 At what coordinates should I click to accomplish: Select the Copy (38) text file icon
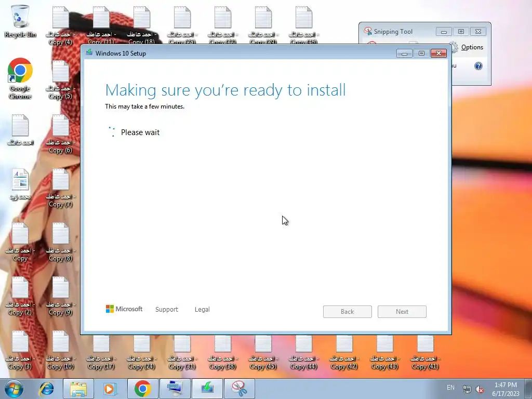[223, 352]
